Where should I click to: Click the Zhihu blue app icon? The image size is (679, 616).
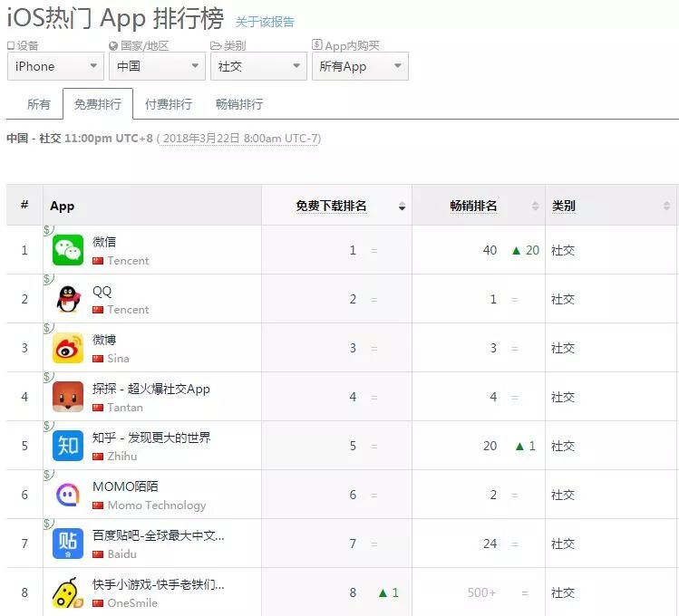pyautogui.click(x=68, y=446)
